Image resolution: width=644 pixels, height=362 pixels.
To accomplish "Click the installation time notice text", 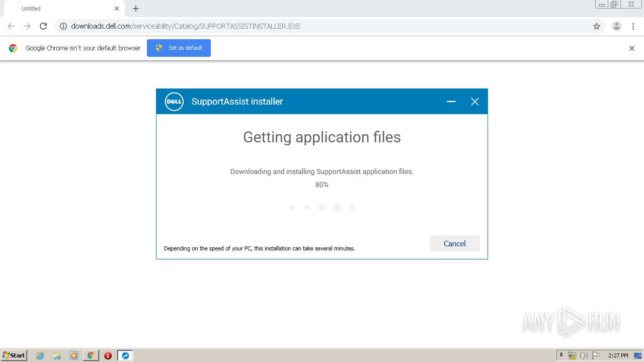I will (260, 248).
